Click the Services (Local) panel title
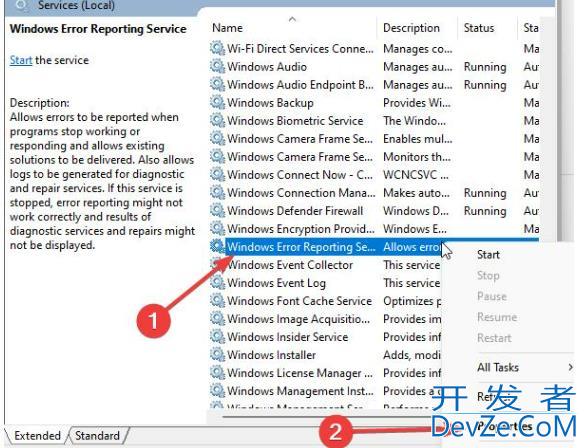 point(76,5)
